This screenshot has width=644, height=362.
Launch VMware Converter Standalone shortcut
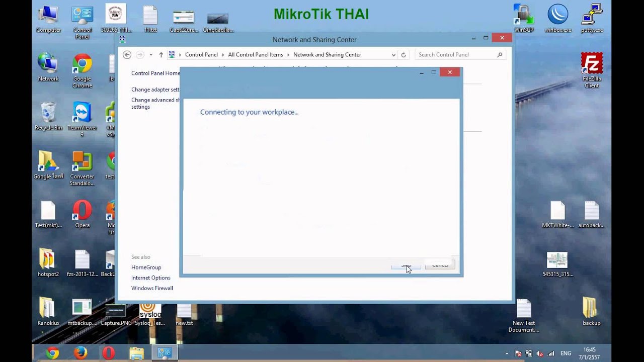pyautogui.click(x=82, y=168)
